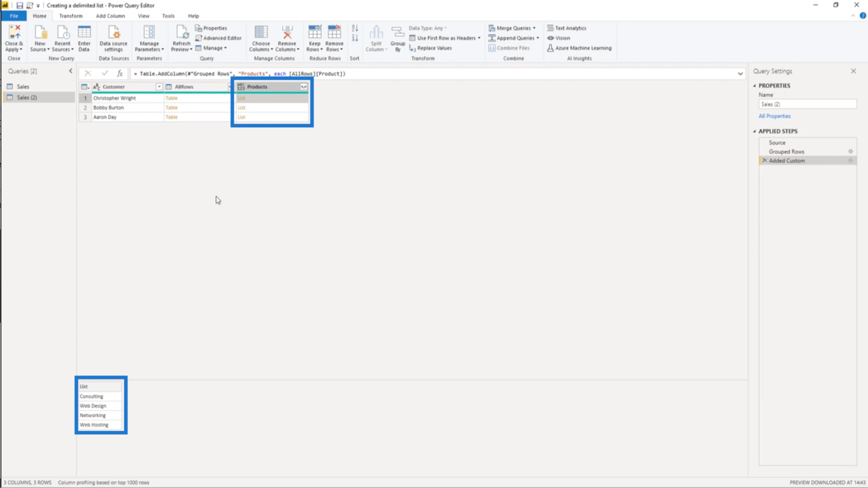The width and height of the screenshot is (868, 488).
Task: Switch to Tools tab
Action: [x=168, y=16]
